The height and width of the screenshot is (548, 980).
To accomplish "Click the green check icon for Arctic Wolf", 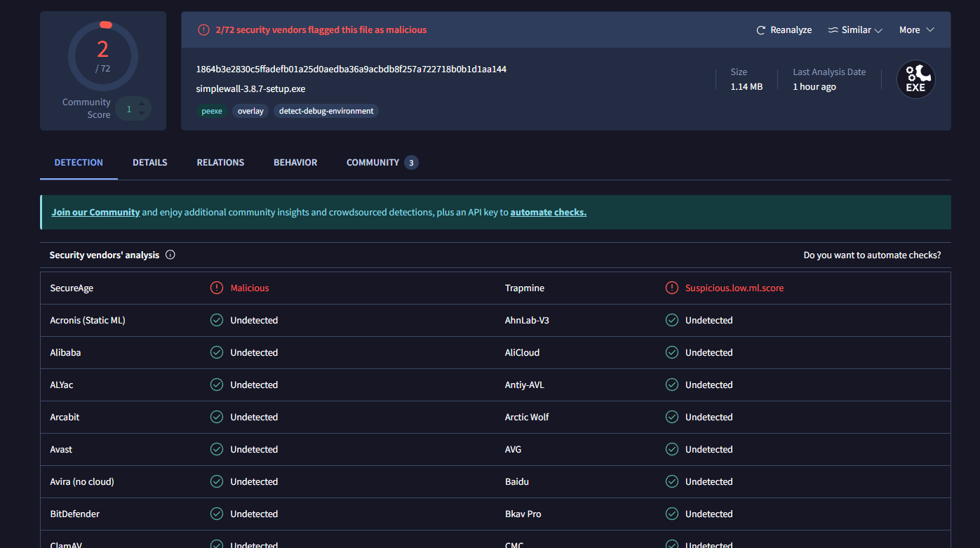I will tap(672, 417).
